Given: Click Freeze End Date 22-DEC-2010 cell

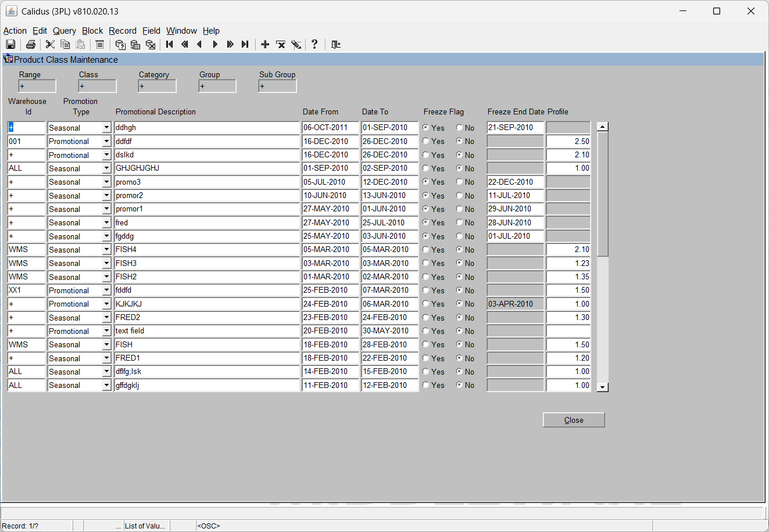Looking at the screenshot, I should (515, 182).
